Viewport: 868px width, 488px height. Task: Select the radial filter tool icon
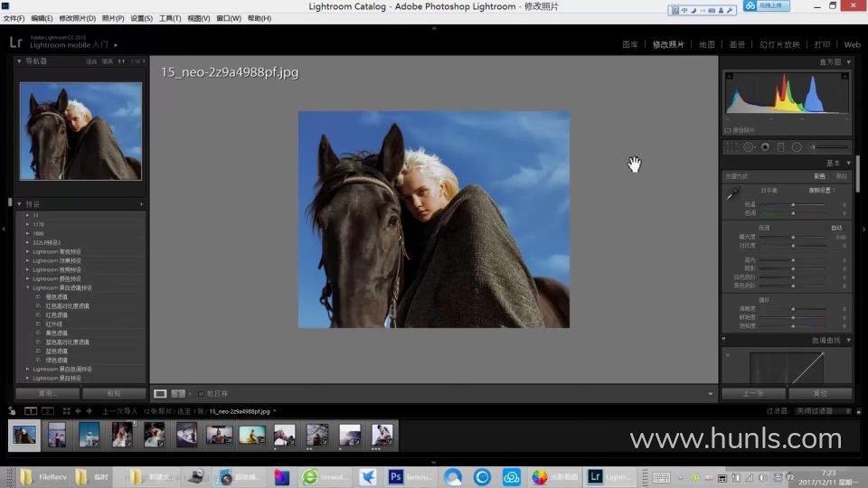pos(797,147)
